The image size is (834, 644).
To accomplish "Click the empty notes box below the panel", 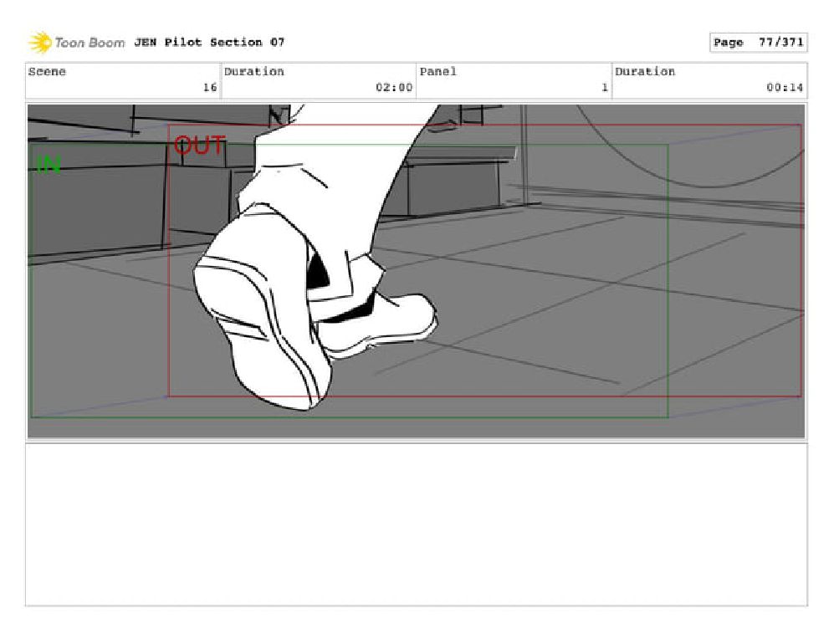I will pyautogui.click(x=416, y=525).
